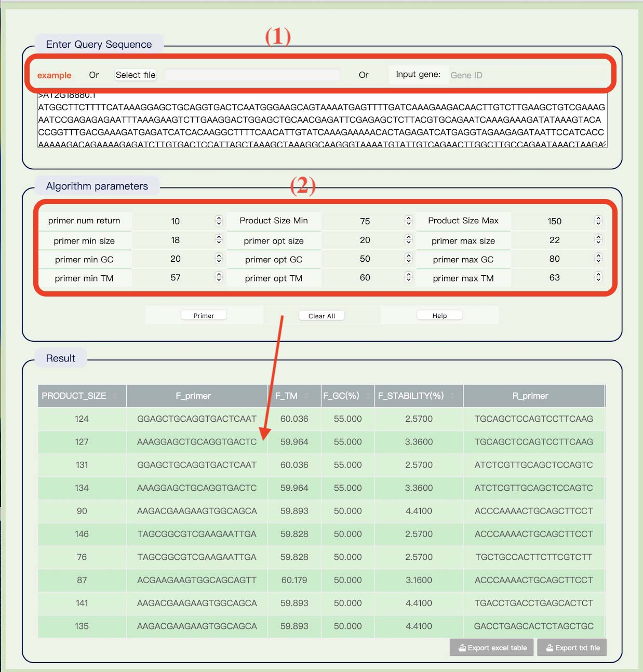Sort by PRODUCT_SIZE column sort icon
This screenshot has height=672, width=643.
115,396
